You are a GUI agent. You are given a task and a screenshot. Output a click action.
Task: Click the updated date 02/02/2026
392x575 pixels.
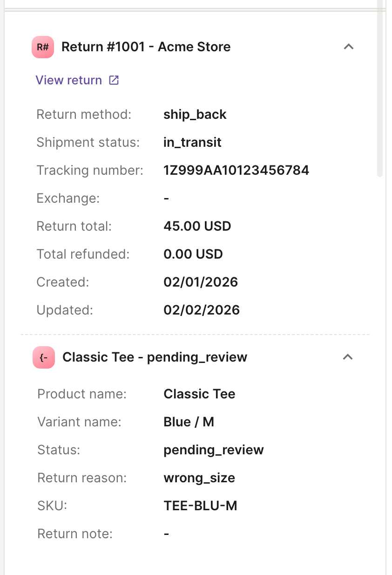[x=202, y=310]
